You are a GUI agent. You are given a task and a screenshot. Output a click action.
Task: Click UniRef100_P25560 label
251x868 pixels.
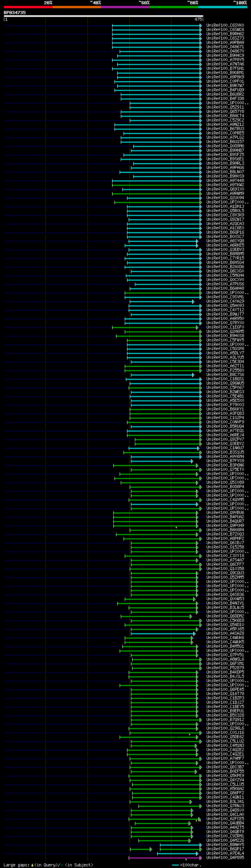pos(225,370)
